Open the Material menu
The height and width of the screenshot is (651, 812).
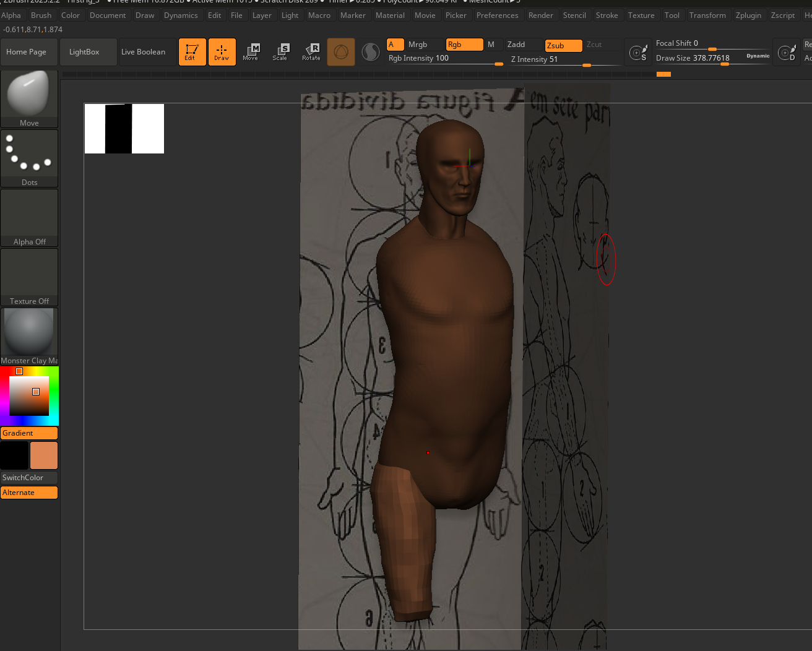391,15
